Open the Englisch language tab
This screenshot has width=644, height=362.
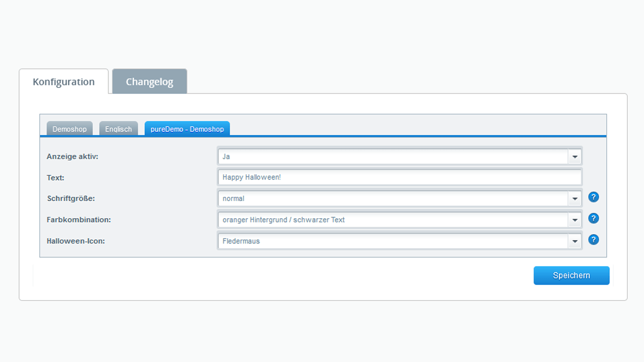click(118, 129)
